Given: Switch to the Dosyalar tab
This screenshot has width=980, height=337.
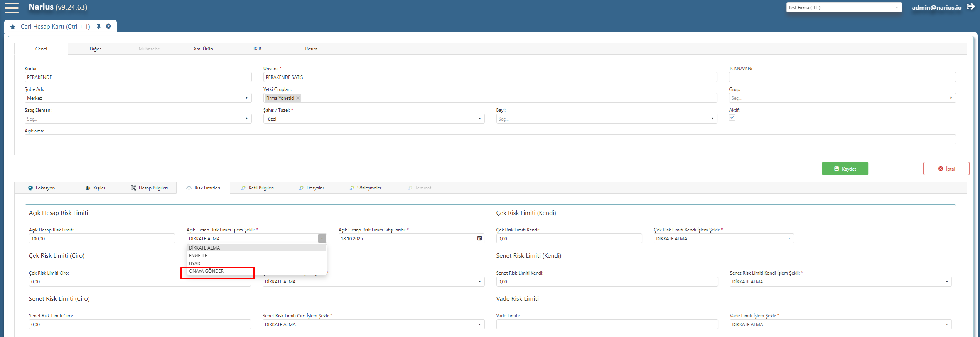Looking at the screenshot, I should (312, 188).
